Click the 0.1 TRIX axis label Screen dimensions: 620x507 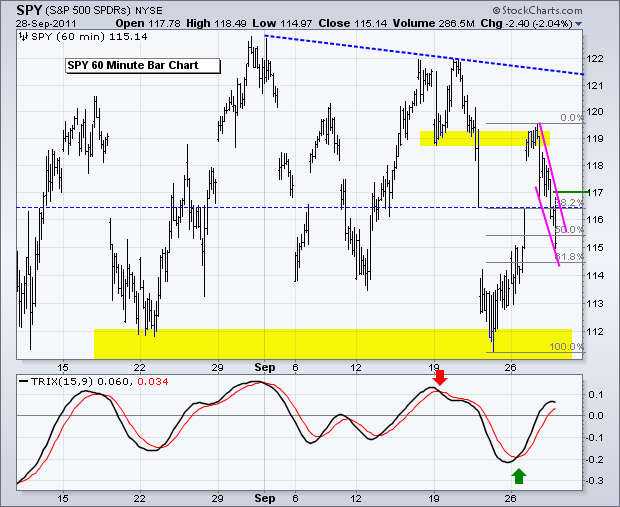[597, 394]
